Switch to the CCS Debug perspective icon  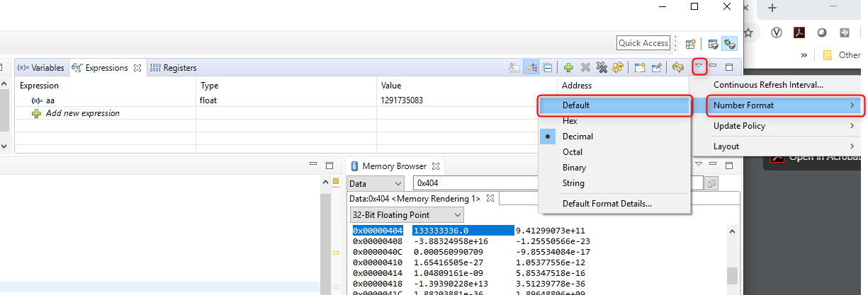click(729, 43)
